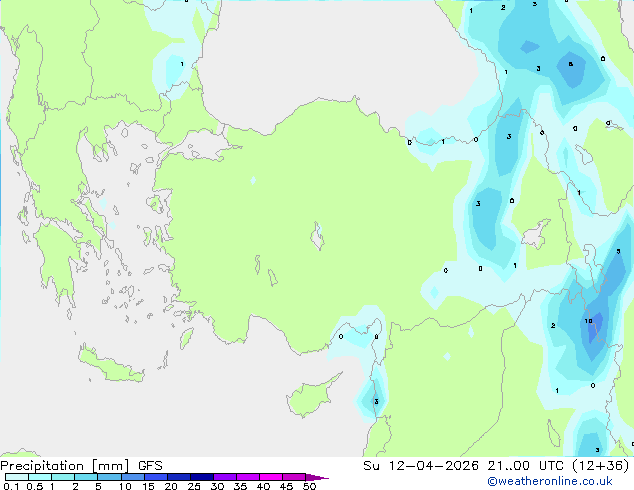
Task: Click the legend label '35'
Action: 240,486
